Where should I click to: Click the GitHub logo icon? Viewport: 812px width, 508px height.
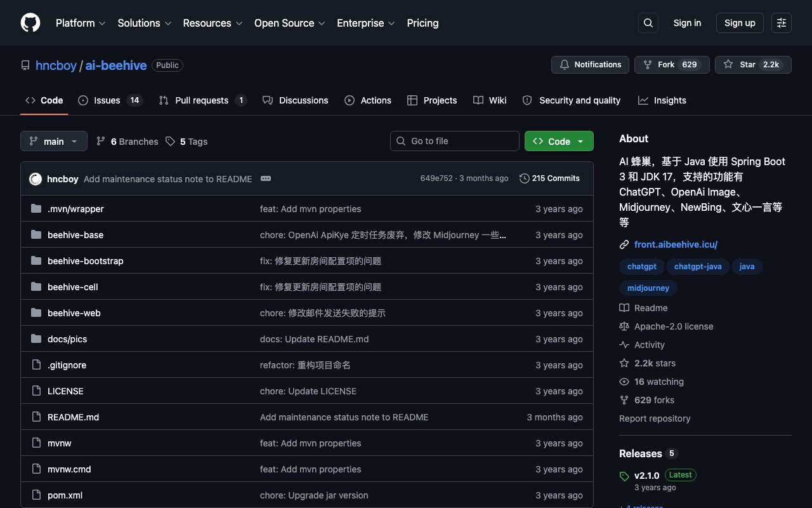point(30,23)
